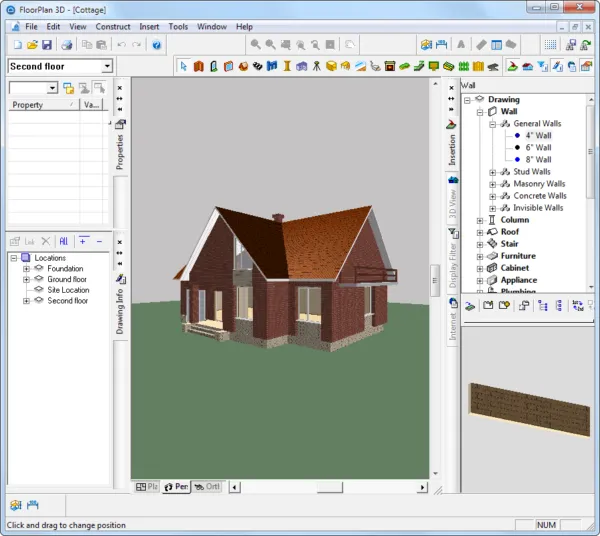Click the brick wall preview thumbnail
This screenshot has height=536, width=600.
[x=530, y=409]
